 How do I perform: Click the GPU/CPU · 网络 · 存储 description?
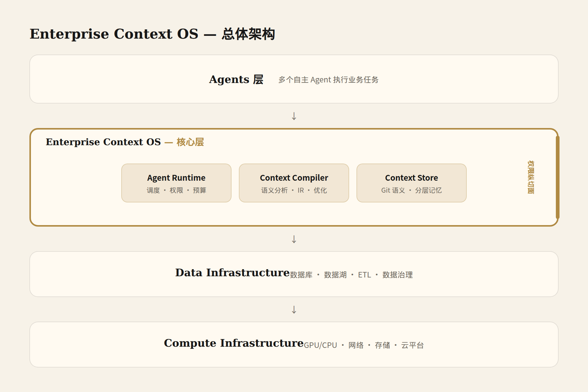tap(364, 345)
